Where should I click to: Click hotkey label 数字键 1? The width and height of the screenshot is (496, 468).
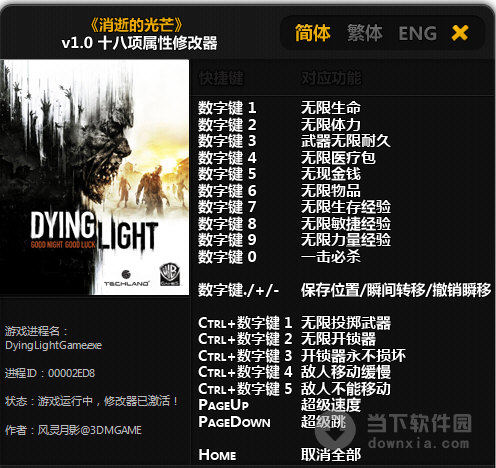click(227, 108)
